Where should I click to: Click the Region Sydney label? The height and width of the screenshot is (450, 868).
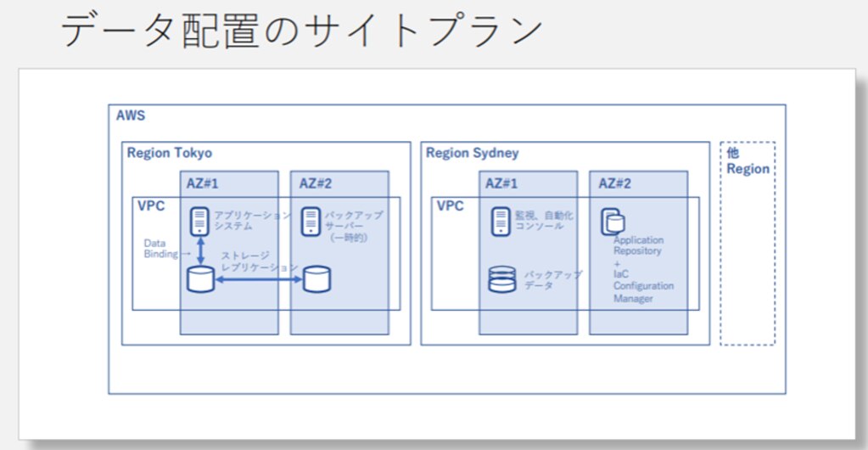pos(472,153)
